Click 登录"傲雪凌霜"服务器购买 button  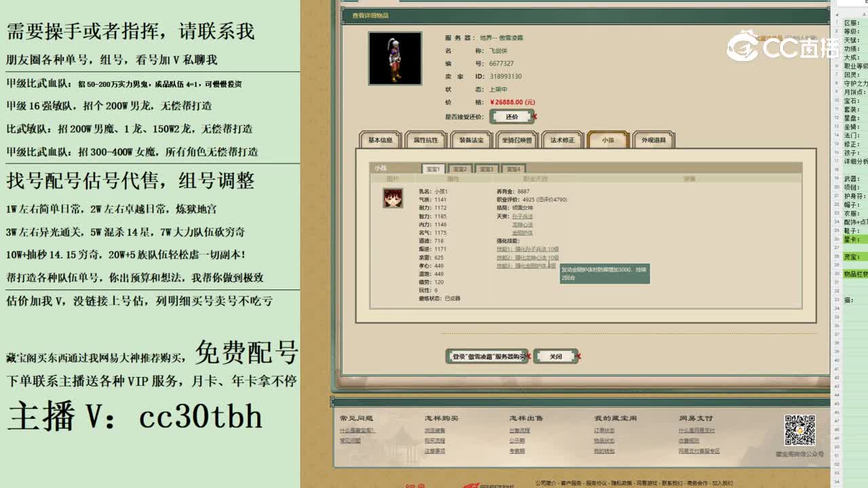pyautogui.click(x=487, y=356)
